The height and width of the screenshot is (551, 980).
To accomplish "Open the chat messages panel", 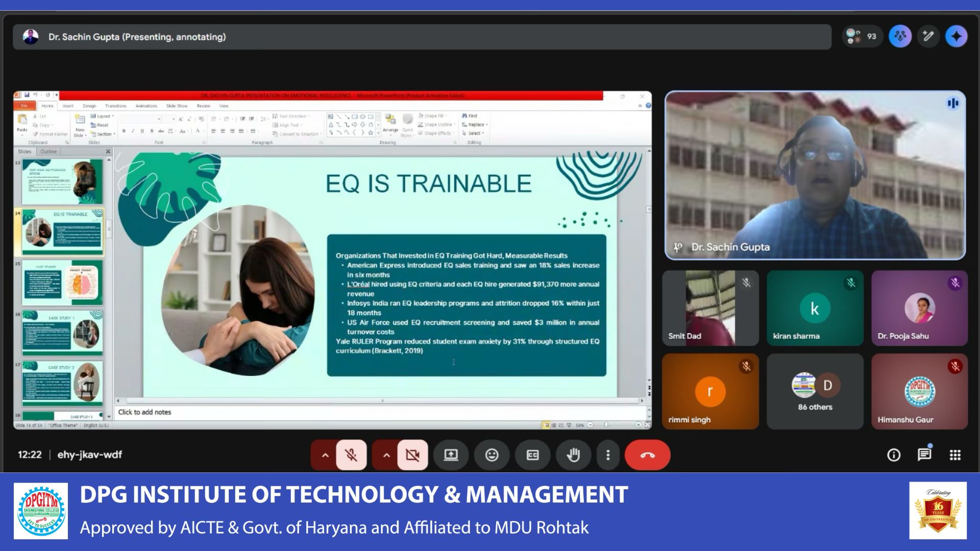I will coord(924,455).
